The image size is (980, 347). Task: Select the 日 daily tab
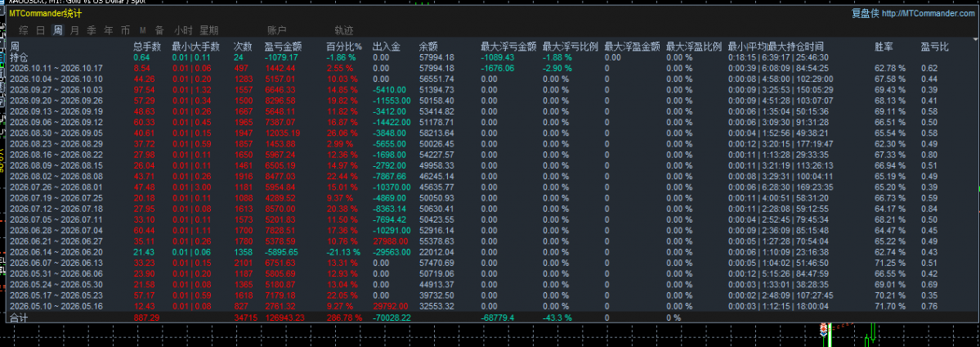click(x=41, y=30)
